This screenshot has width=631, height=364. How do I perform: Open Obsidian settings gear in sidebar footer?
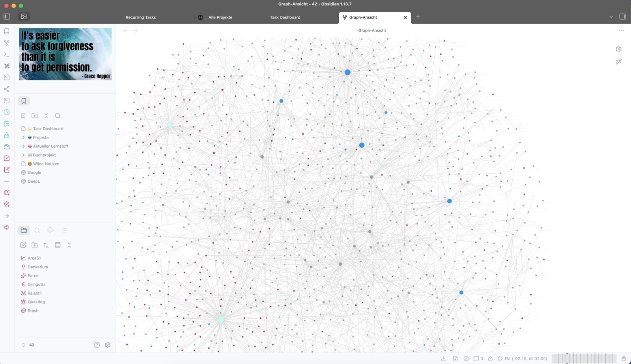[x=108, y=345]
